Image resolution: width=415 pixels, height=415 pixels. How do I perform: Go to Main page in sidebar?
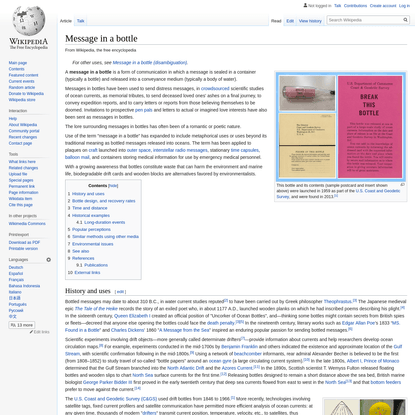pyautogui.click(x=18, y=63)
